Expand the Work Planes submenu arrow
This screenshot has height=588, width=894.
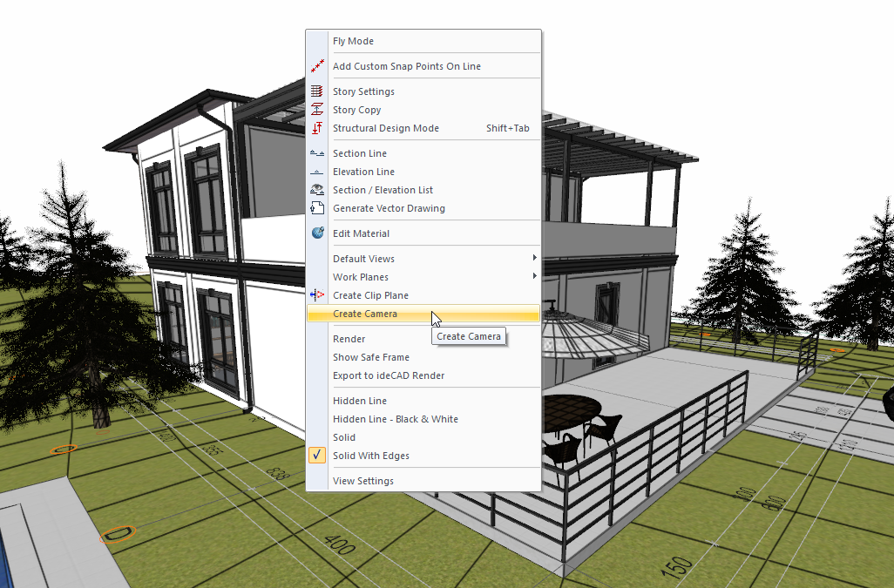[x=534, y=277]
